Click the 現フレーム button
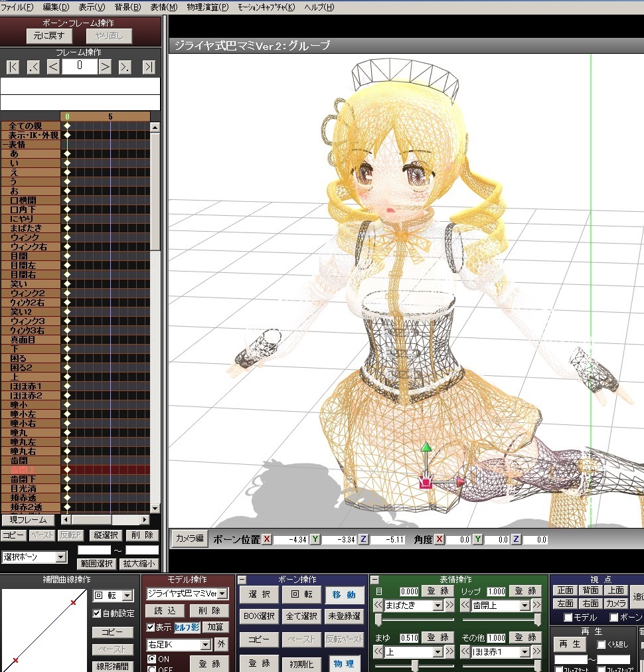 pyautogui.click(x=29, y=520)
